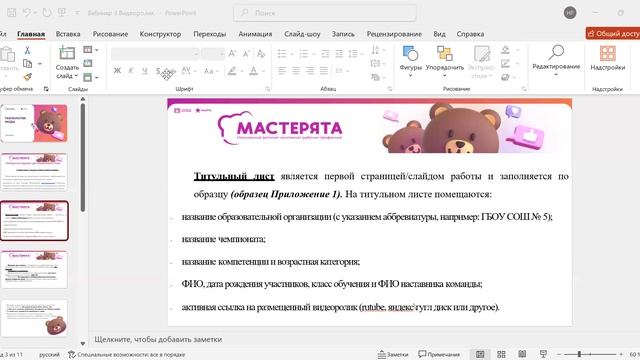Open the Абзац dialog launcher

point(390,89)
